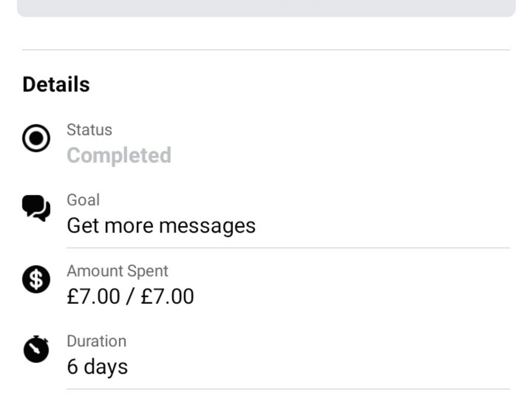Tap the number 6 in the duration value

[72, 367]
